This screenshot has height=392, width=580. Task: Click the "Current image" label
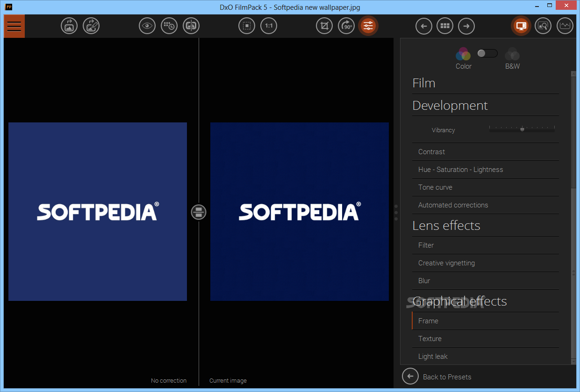point(228,381)
